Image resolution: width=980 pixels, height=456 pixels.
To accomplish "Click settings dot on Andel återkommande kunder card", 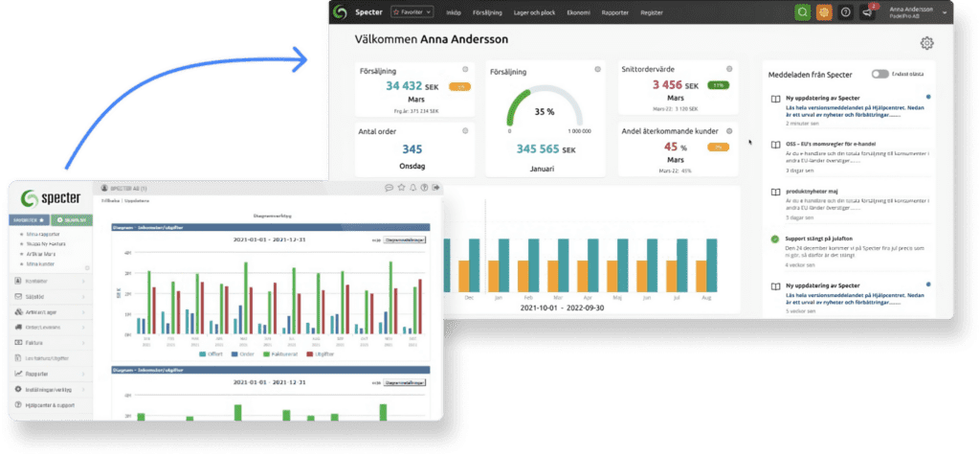I will (728, 130).
